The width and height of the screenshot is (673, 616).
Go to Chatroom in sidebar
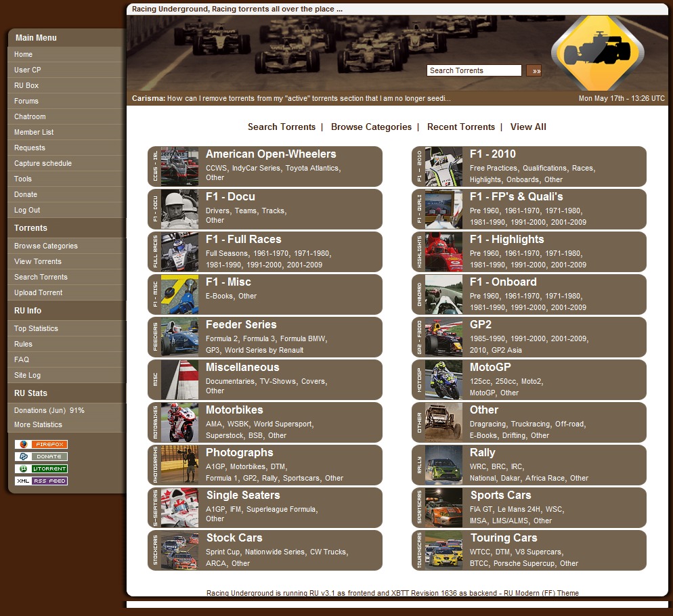click(x=30, y=116)
